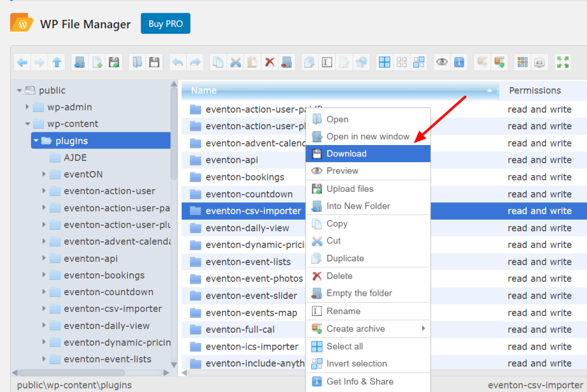Choose Open in new window
587x392 pixels.
coord(368,136)
